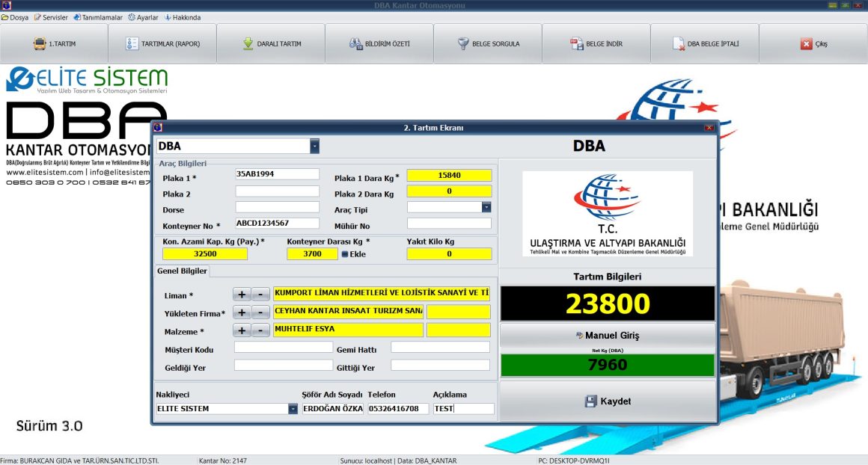The height and width of the screenshot is (465, 868).
Task: Select the 1.TARTIM weighing tool
Action: tap(56, 43)
